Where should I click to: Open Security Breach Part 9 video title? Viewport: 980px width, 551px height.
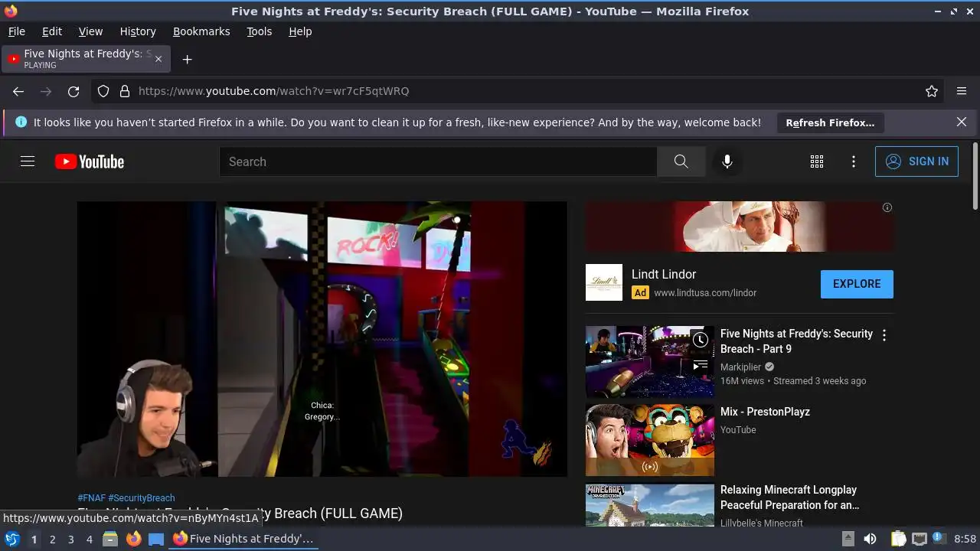[x=796, y=341]
